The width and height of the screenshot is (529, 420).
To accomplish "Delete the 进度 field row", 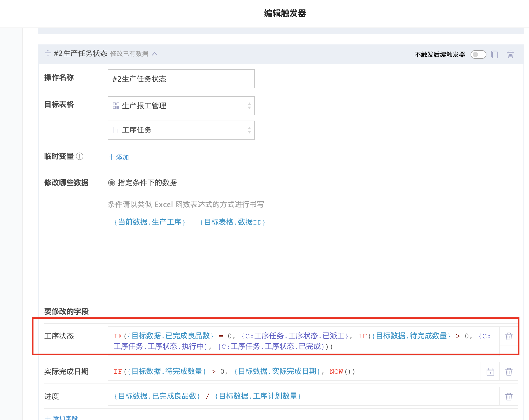I will click(x=509, y=396).
